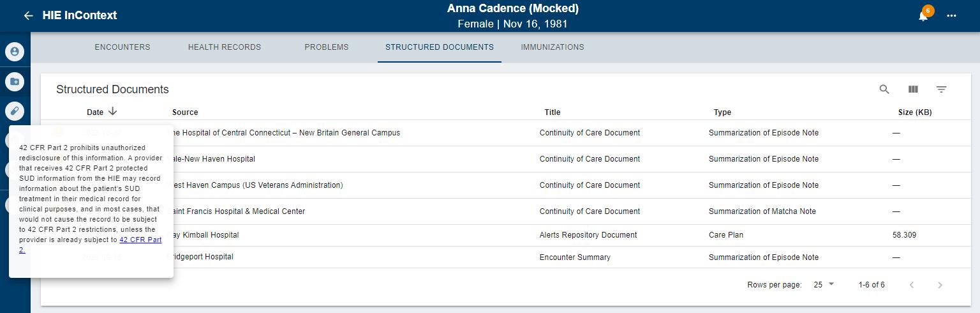The width and height of the screenshot is (980, 313).
Task: Open the three-dot more options menu
Action: (951, 15)
